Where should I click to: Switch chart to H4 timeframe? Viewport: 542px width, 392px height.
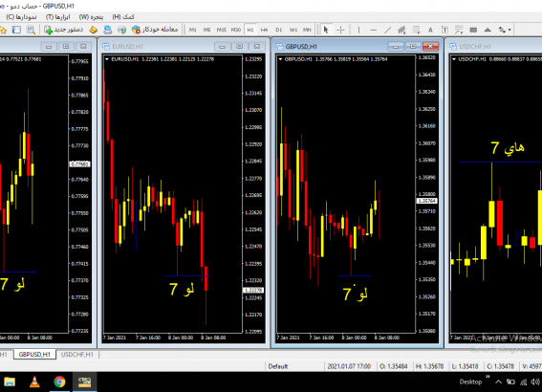(x=265, y=30)
